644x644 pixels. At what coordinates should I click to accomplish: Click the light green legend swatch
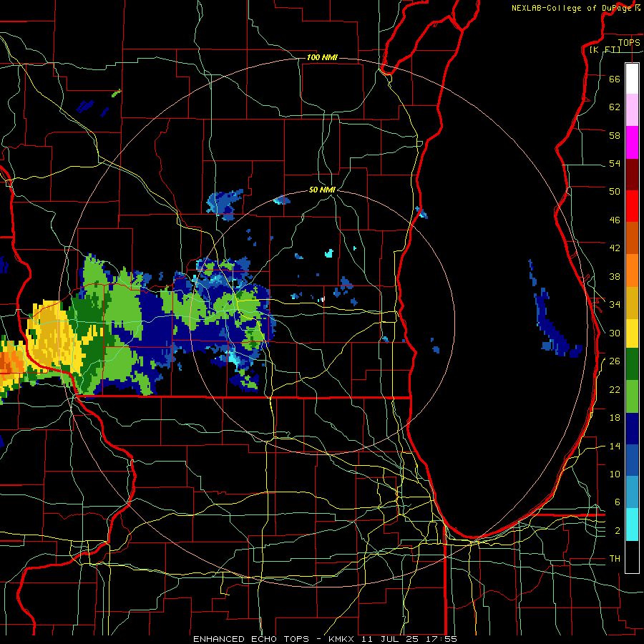[632, 396]
